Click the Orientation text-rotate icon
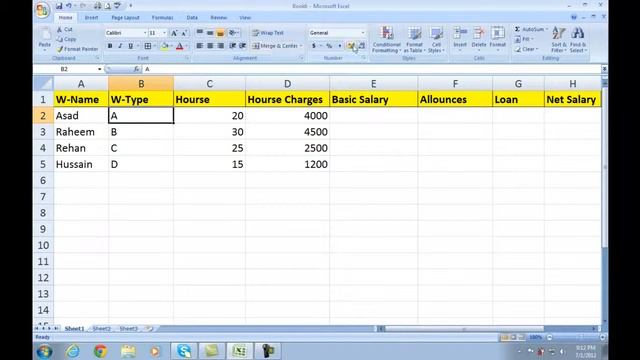 tap(233, 33)
